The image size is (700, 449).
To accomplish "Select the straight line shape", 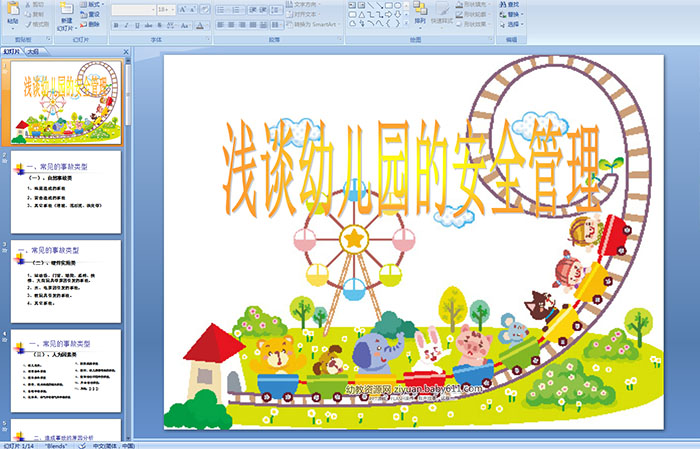I will pyautogui.click(x=371, y=5).
